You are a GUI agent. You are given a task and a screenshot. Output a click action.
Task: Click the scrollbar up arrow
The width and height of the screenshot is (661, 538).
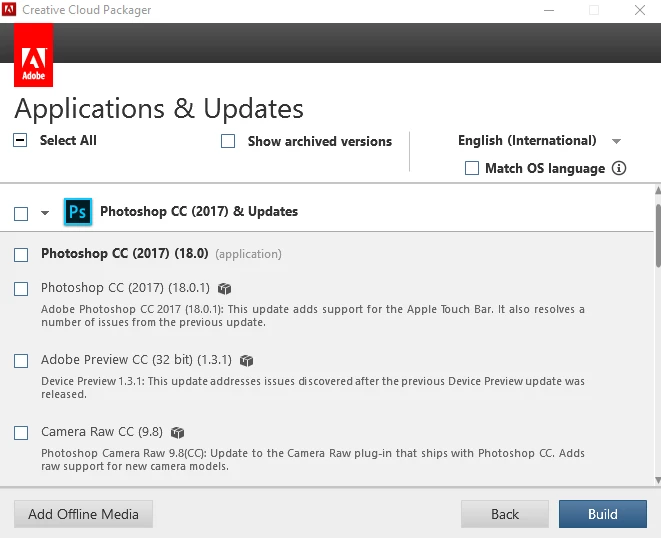pos(658,190)
